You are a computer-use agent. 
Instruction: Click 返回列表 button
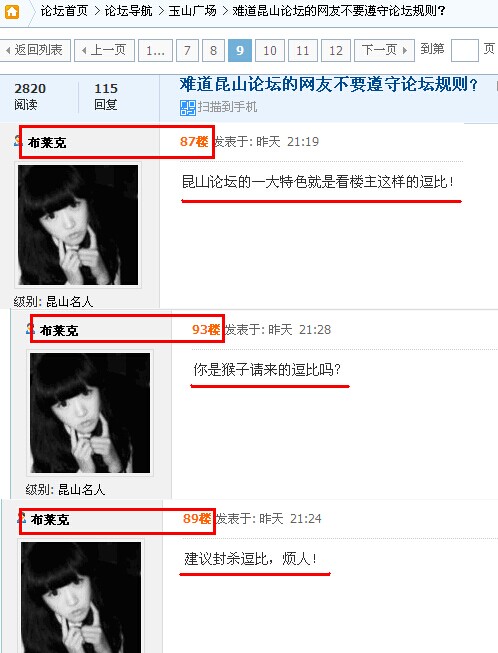tap(35, 50)
